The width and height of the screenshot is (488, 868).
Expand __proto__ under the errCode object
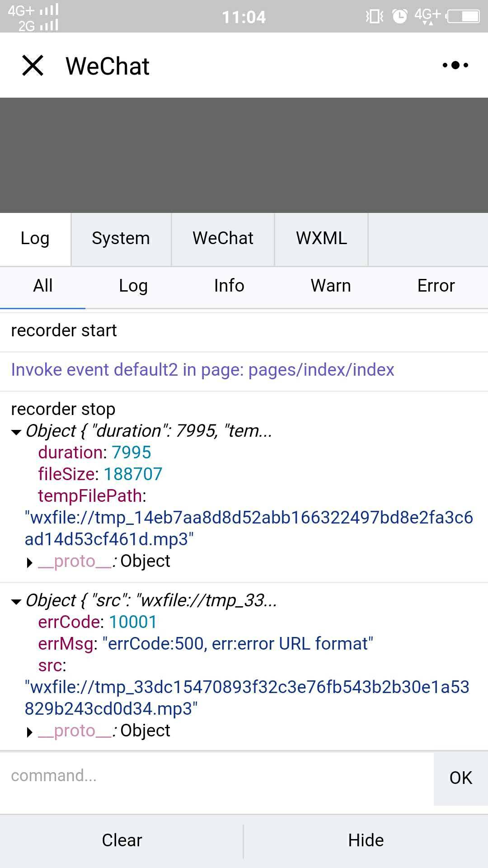(x=30, y=732)
